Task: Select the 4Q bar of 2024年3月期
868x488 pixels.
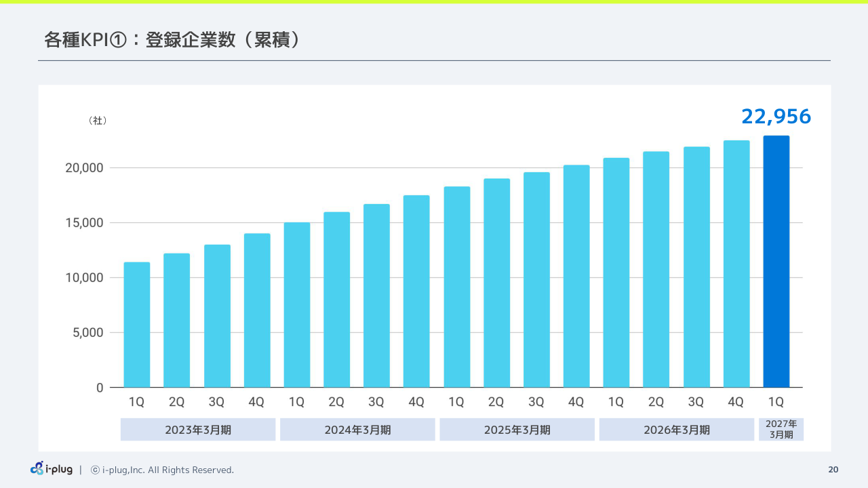Action: coord(416,291)
